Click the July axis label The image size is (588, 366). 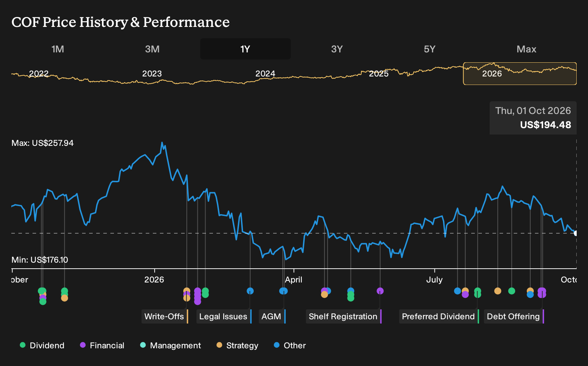coord(434,280)
